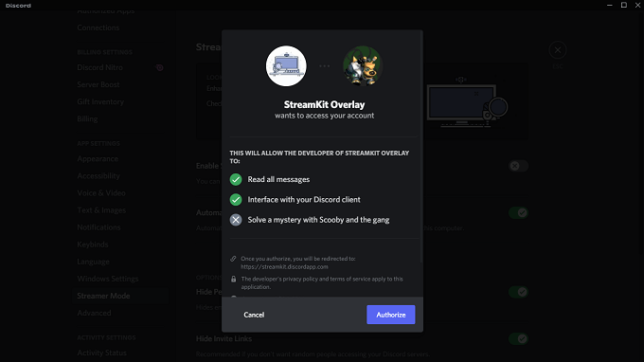Click the ESC close circle button
This screenshot has height=362, width=644.
(x=557, y=50)
